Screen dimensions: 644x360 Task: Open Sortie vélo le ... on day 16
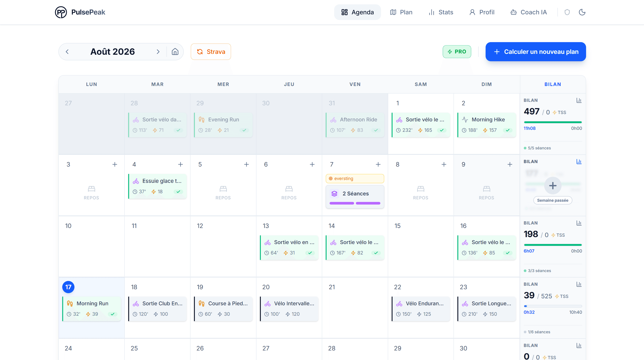(486, 248)
